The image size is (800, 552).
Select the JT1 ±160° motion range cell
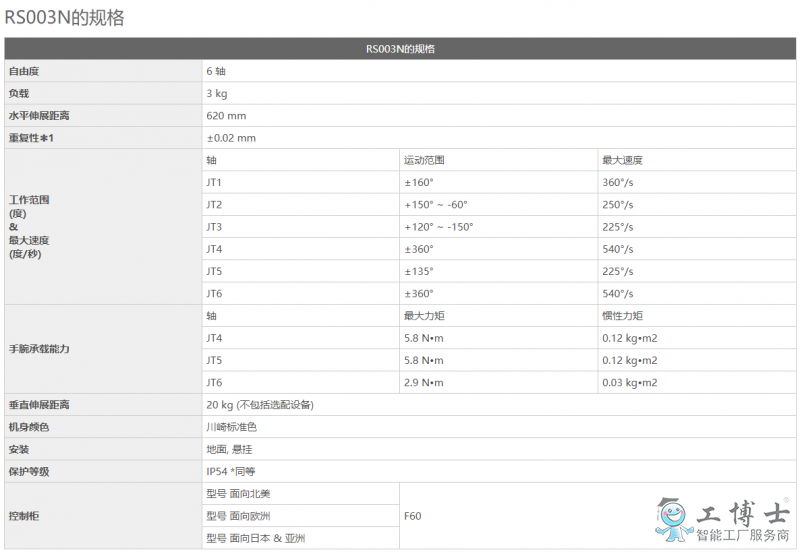coord(419,182)
